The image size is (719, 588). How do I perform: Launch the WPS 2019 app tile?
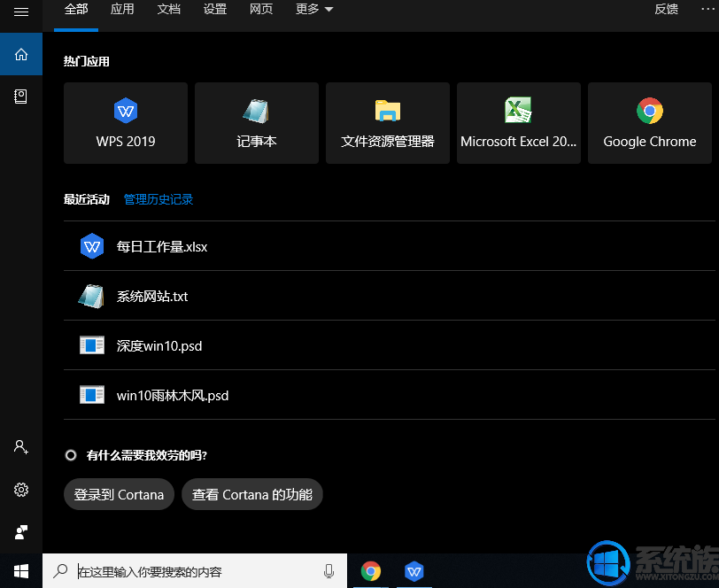(126, 123)
